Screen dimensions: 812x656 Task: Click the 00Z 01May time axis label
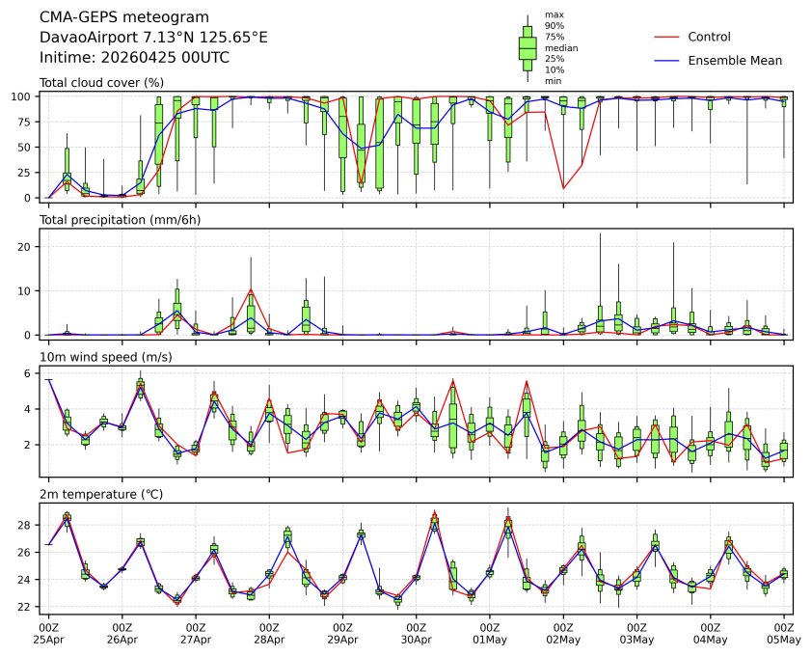[x=490, y=632]
